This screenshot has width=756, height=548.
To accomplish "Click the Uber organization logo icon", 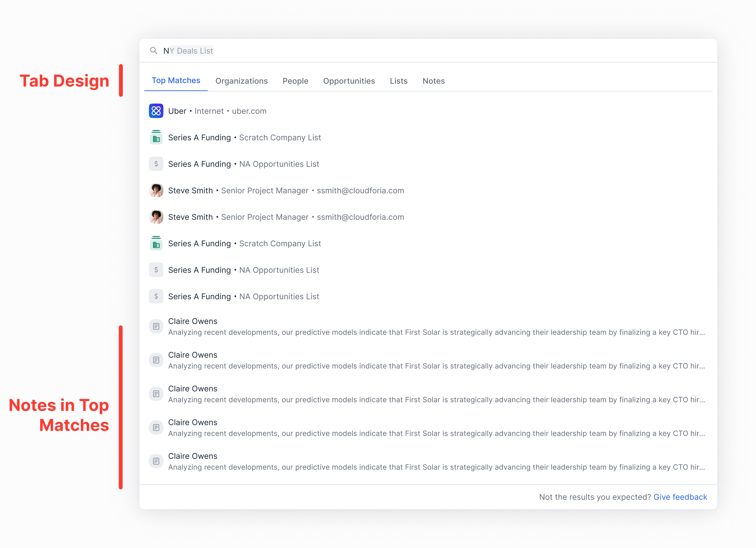I will [156, 111].
